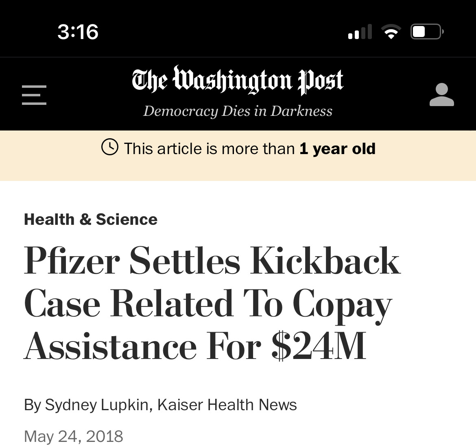
Task: Tap the May 24, 2018 publish date
Action: (x=74, y=437)
